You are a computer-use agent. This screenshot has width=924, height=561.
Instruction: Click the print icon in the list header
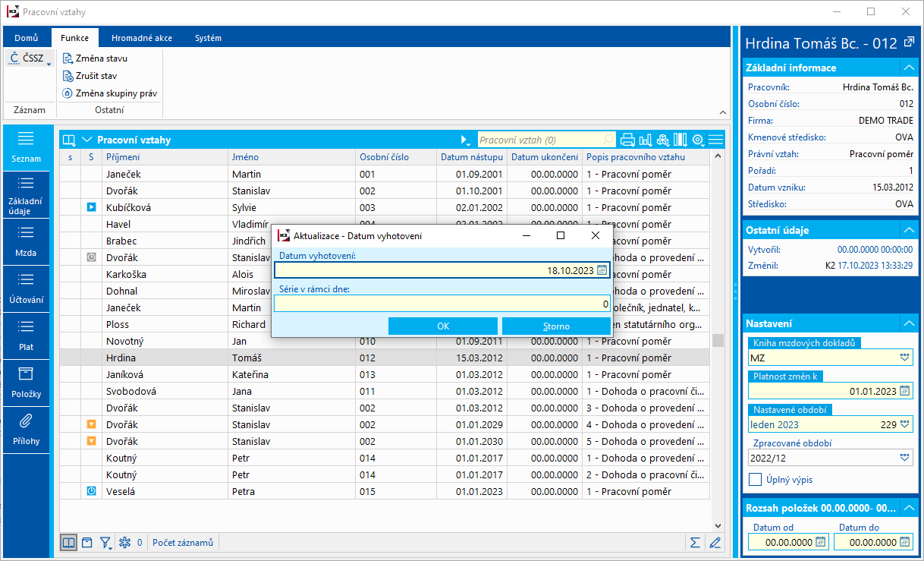pos(627,140)
